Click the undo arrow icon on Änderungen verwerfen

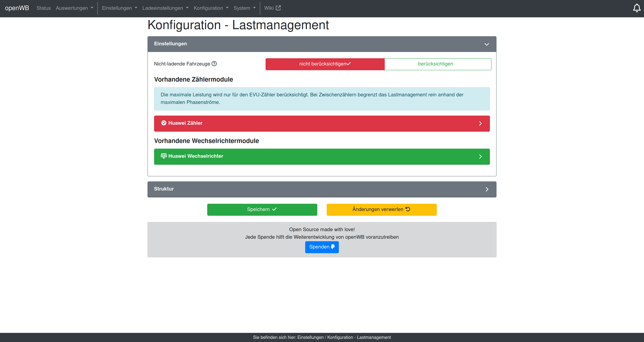coord(408,209)
